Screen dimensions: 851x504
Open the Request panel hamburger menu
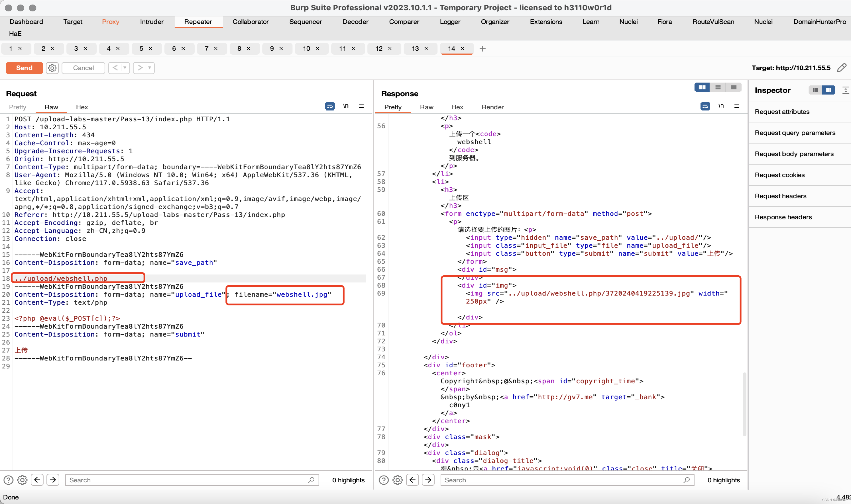coord(361,106)
